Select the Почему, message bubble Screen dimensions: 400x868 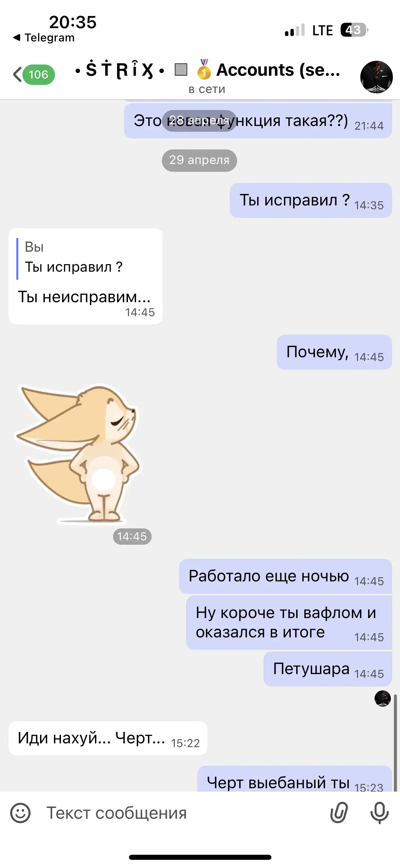click(x=334, y=352)
